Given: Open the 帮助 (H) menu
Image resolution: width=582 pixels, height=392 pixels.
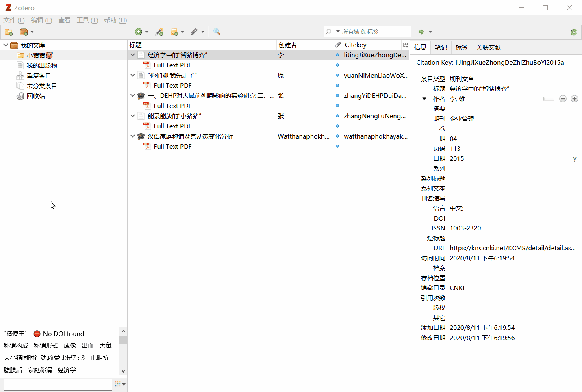Looking at the screenshot, I should [115, 20].
